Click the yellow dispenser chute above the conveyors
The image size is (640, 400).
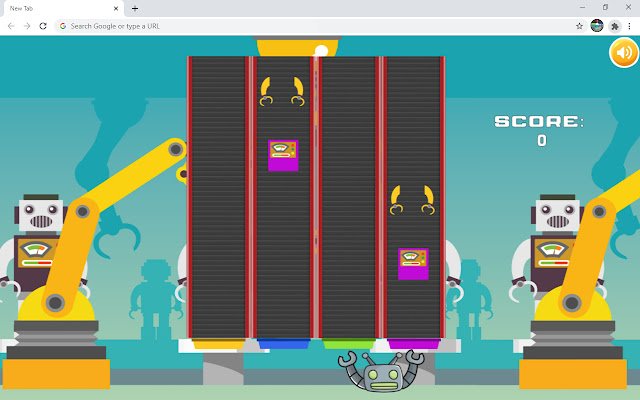coord(297,47)
